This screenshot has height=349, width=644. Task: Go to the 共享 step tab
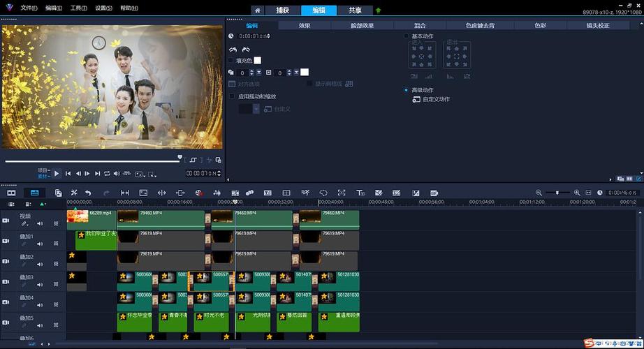click(356, 10)
